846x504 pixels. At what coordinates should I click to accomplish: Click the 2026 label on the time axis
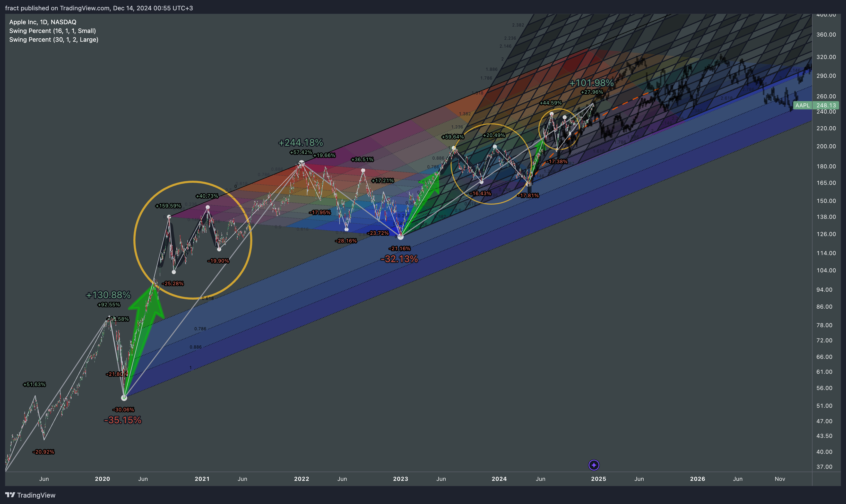pyautogui.click(x=698, y=479)
